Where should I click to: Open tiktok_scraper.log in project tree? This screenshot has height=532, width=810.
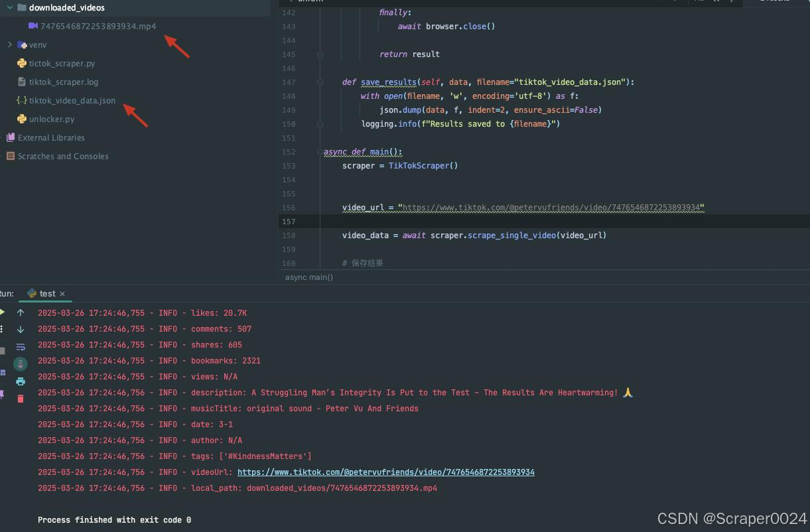[64, 82]
